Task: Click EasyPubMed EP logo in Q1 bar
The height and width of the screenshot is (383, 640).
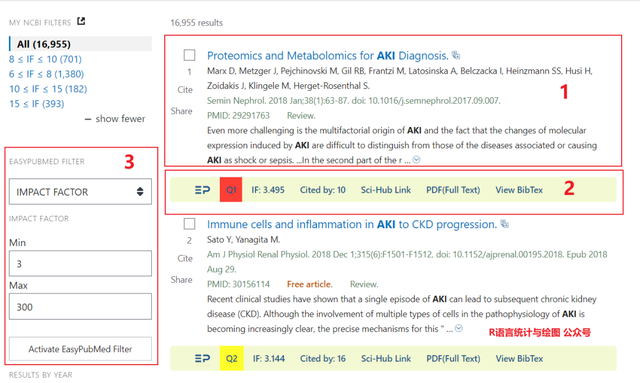Action: 202,190
